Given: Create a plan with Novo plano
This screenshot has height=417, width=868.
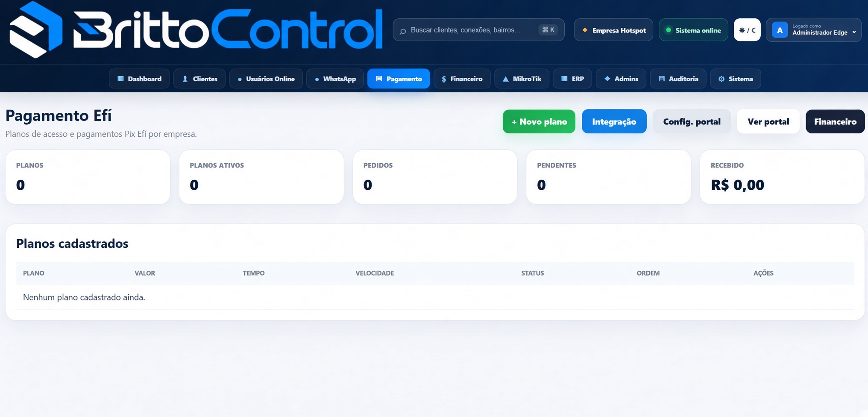Looking at the screenshot, I should [x=539, y=121].
